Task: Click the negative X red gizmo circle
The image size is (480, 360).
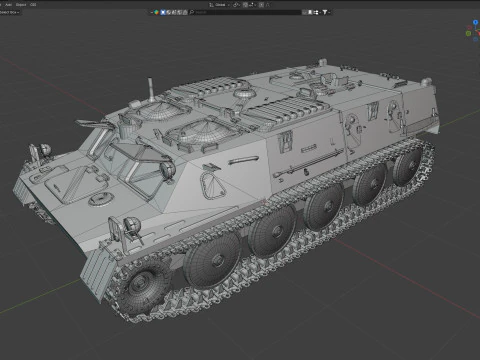Action: point(470,28)
